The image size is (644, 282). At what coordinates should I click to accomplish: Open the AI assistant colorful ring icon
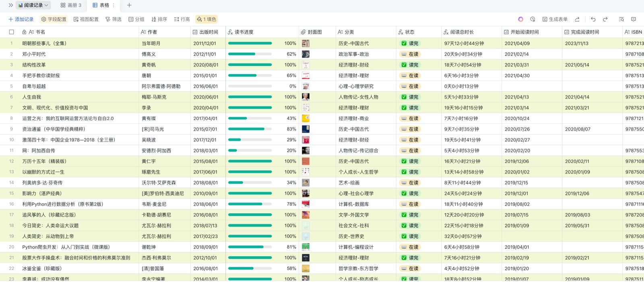tap(520, 19)
